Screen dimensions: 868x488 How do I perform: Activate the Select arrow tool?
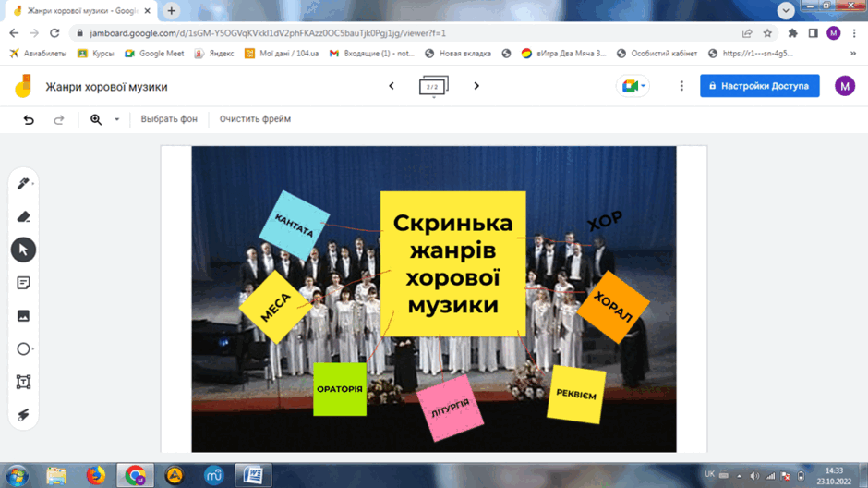pos(23,250)
